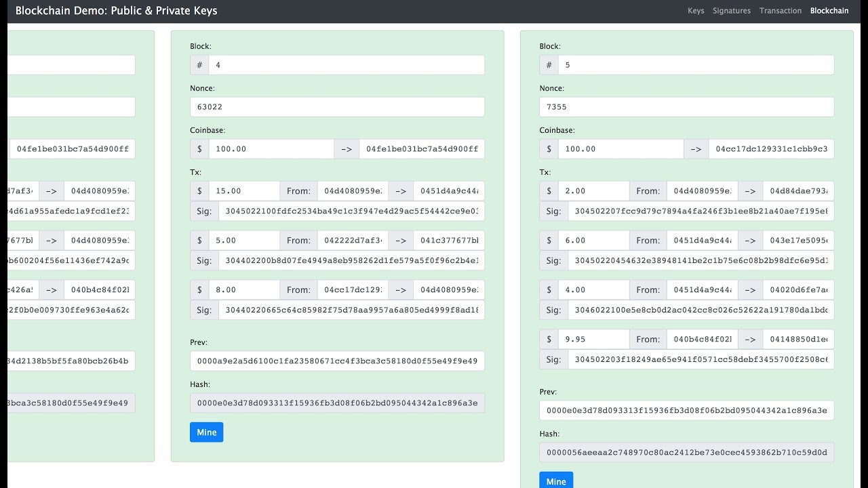
Task: Open the Signatures nav link
Action: [x=732, y=11]
